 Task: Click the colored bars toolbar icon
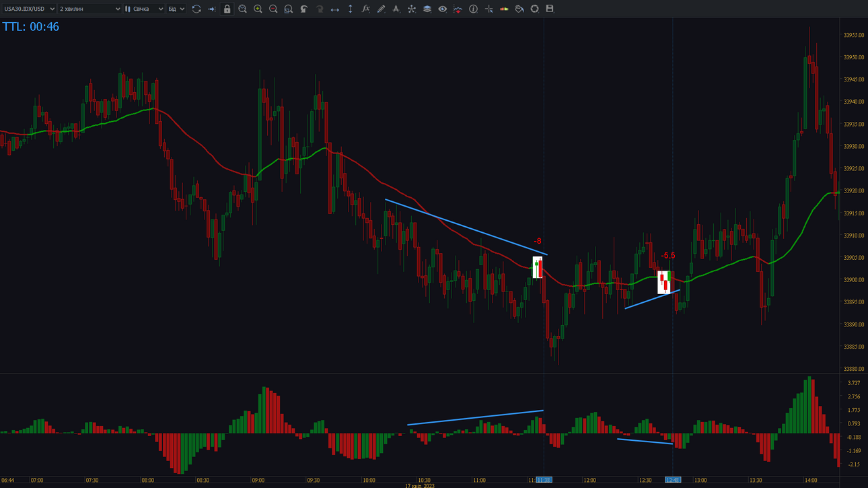(x=504, y=9)
